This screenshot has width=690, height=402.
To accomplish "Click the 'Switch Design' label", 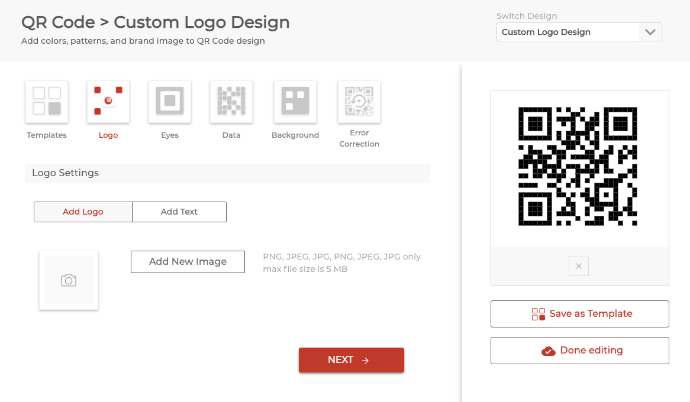I will pos(527,16).
